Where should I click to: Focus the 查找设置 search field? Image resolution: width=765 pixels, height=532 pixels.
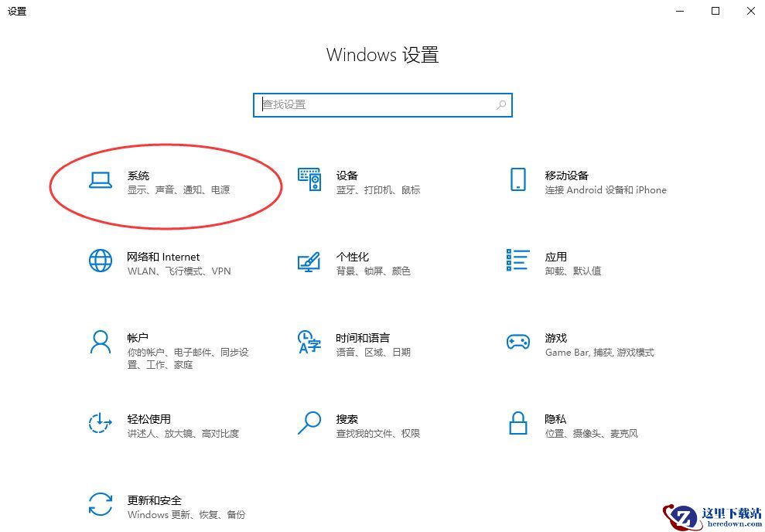382,105
